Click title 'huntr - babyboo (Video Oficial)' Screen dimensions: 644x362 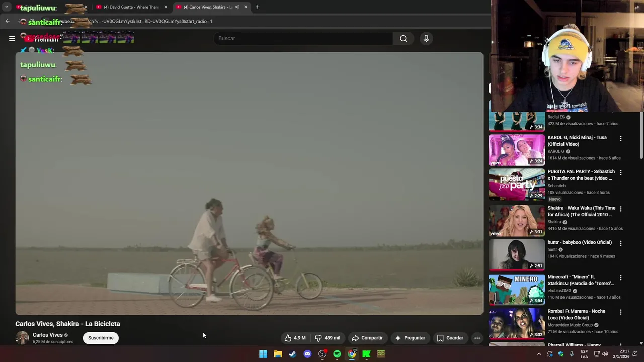click(580, 242)
